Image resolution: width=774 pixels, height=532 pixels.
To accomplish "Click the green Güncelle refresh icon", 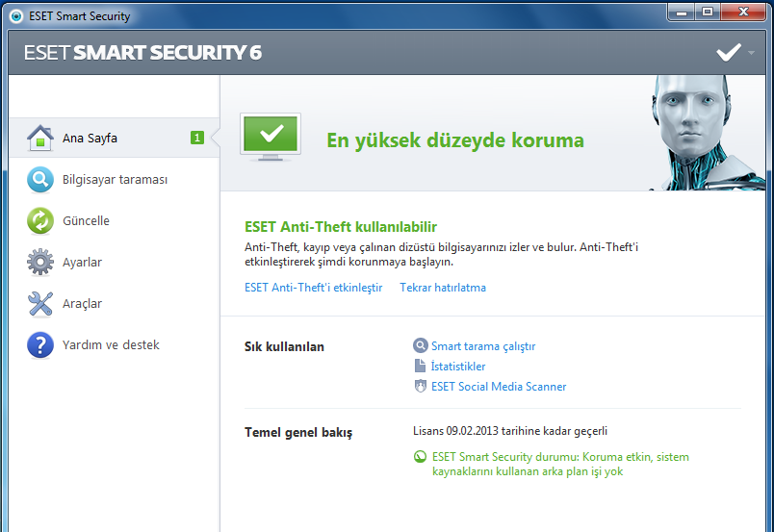I will pyautogui.click(x=40, y=220).
